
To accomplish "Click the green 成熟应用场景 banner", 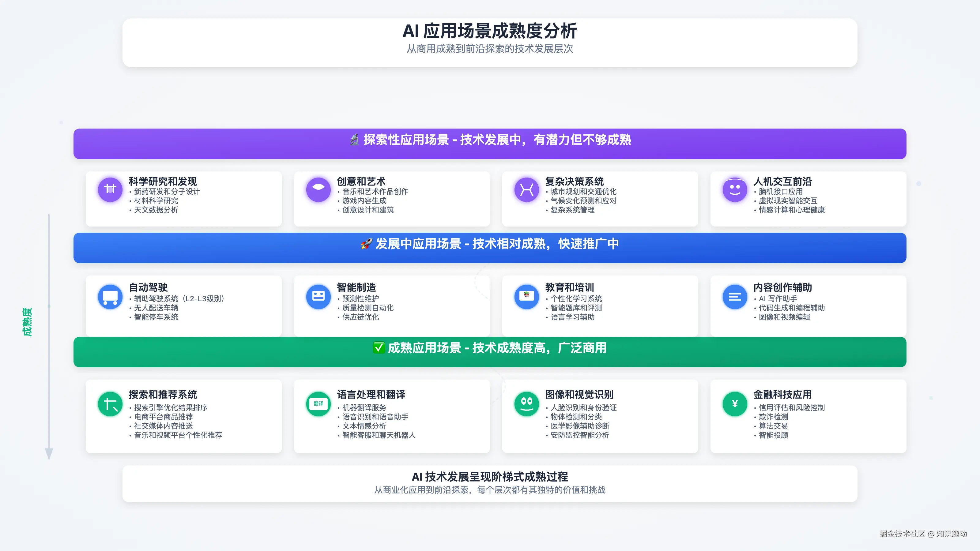I will pyautogui.click(x=490, y=352).
